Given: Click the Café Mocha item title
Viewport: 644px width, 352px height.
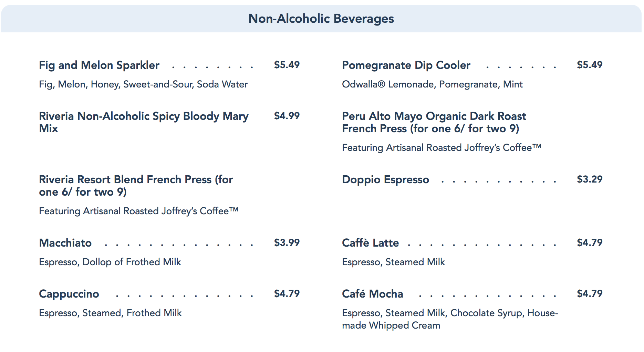Looking at the screenshot, I should (372, 294).
